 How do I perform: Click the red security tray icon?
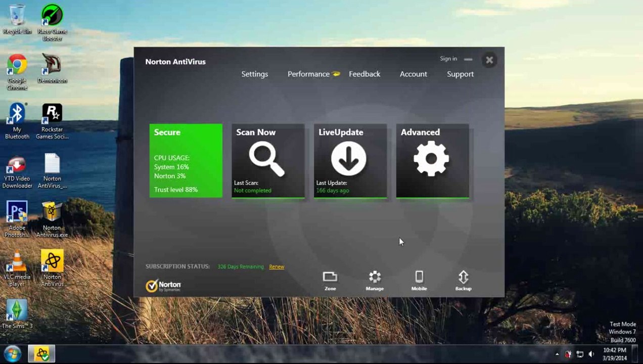pyautogui.click(x=569, y=354)
